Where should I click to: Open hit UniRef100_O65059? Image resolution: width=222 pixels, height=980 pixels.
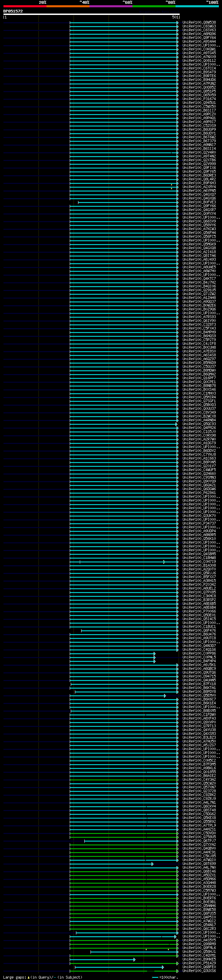(x=199, y=95)
